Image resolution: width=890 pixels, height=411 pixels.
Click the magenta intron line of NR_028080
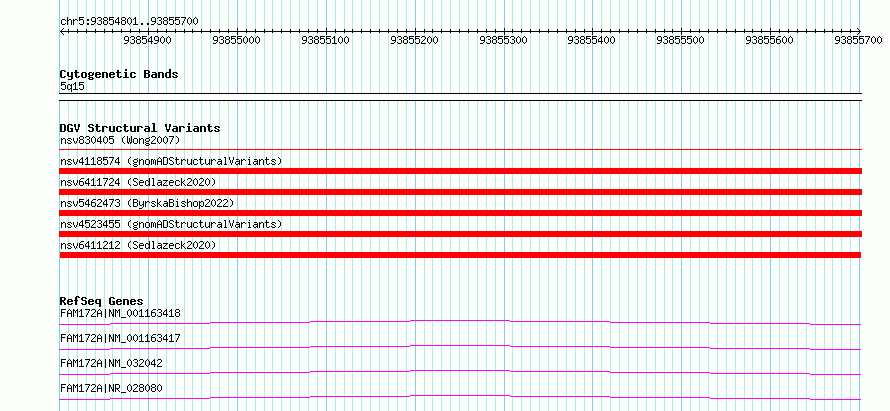460,397
